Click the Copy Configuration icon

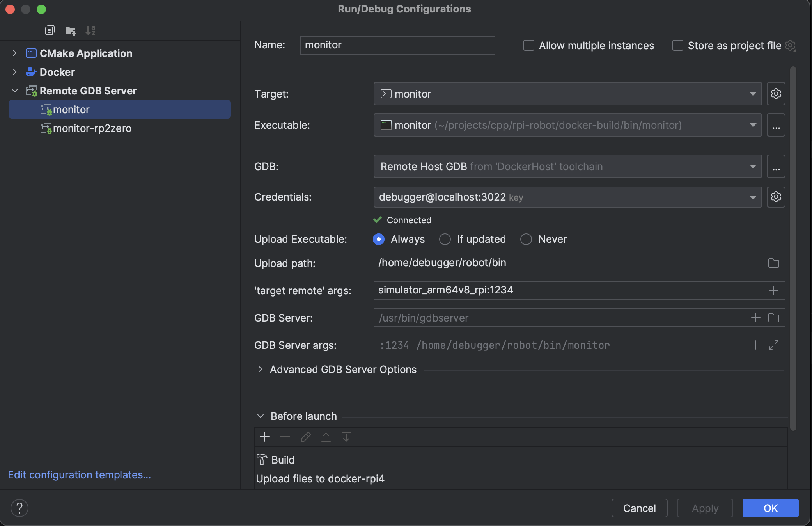click(x=50, y=30)
